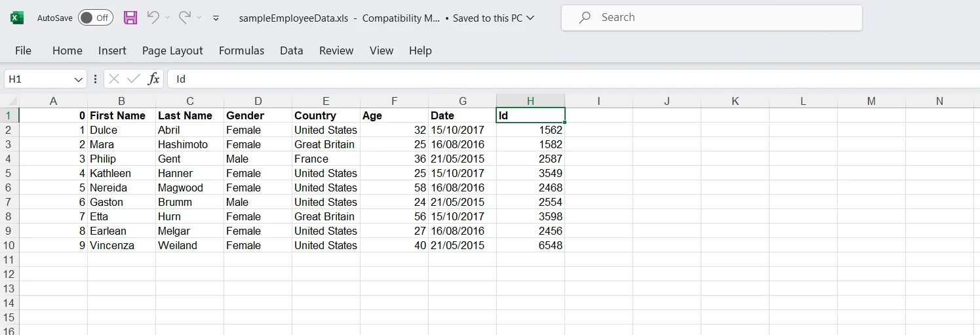980x335 pixels.
Task: Select the row 5 header
Action: coord(9,173)
